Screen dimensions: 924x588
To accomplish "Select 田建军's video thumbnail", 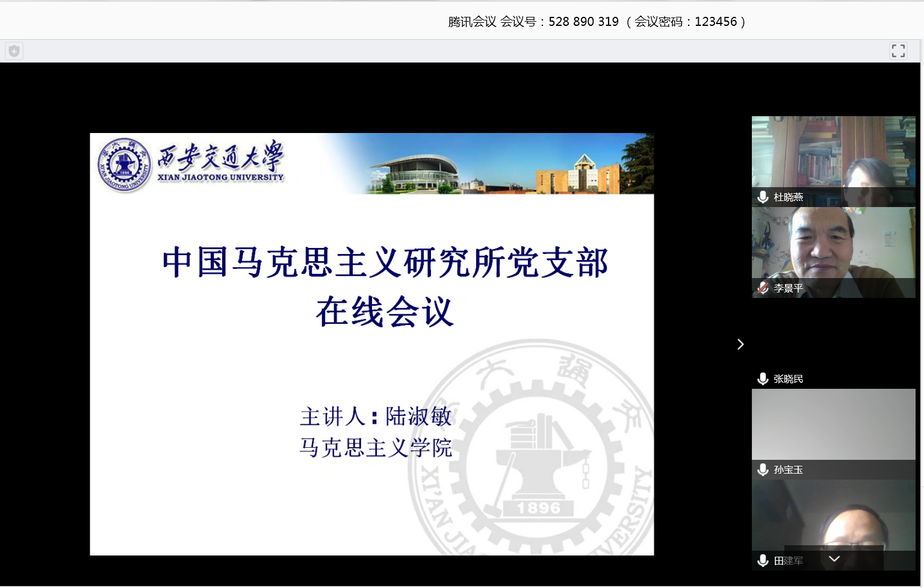I will (833, 518).
